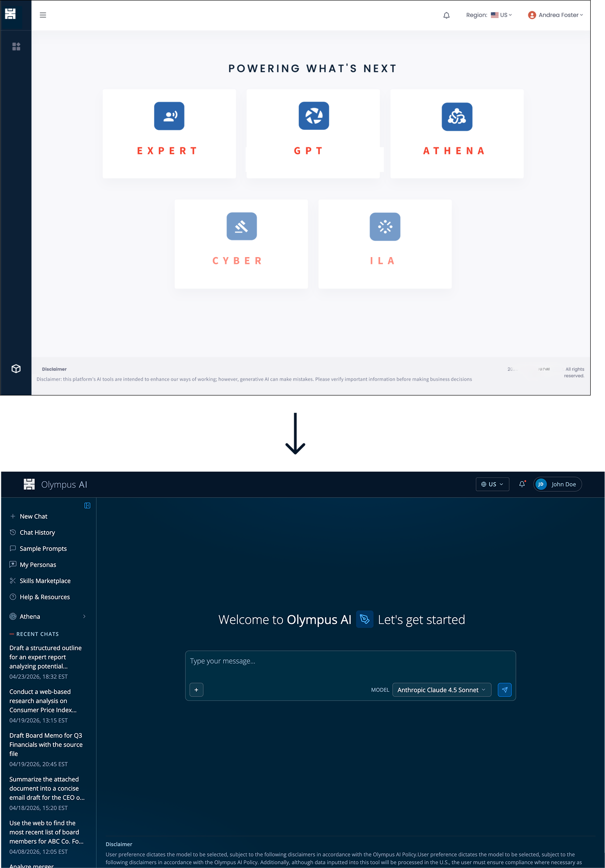
Task: Open notifications bell next to John Doe
Action: (x=522, y=484)
